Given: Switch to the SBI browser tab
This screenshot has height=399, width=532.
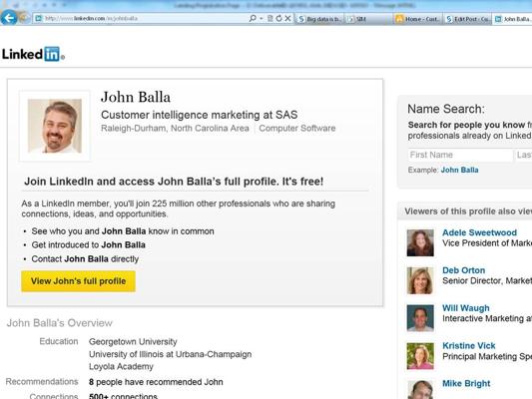Looking at the screenshot, I should [x=369, y=19].
